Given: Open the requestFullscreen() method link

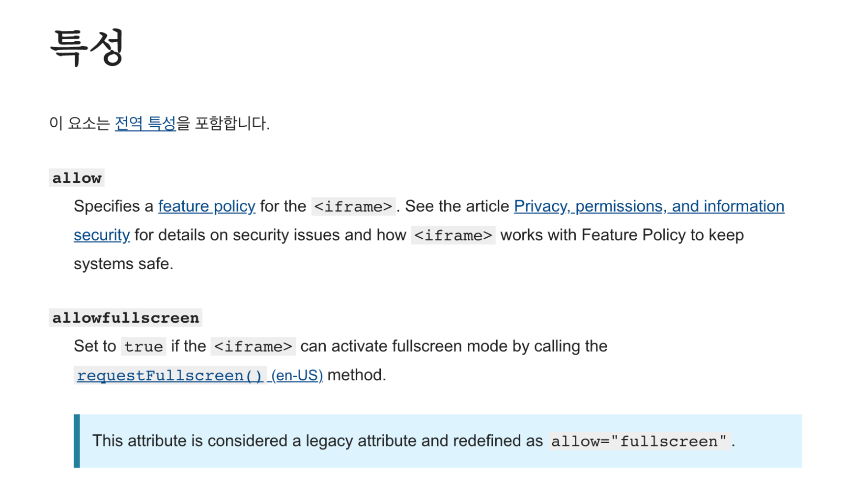Looking at the screenshot, I should coord(170,376).
